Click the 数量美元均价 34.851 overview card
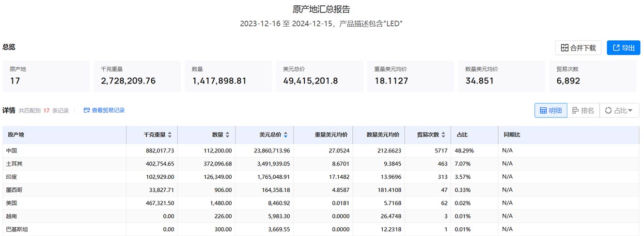 502,76
